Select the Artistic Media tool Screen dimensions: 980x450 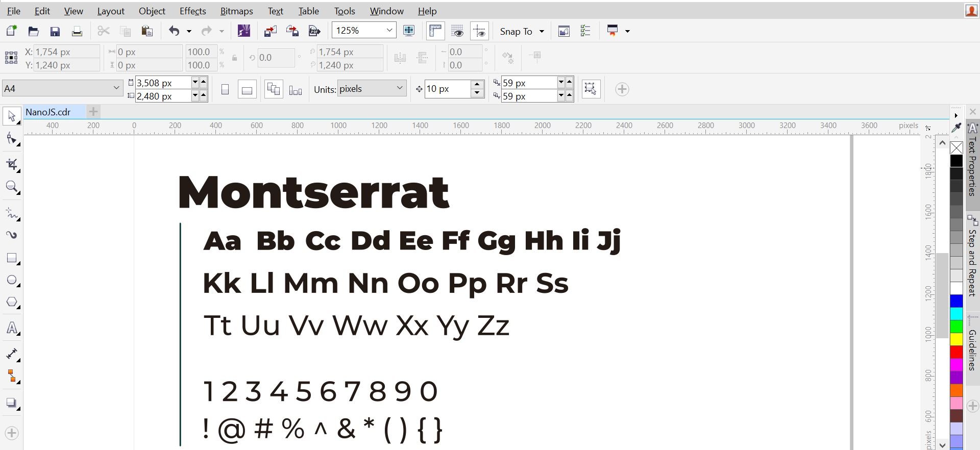tap(12, 235)
